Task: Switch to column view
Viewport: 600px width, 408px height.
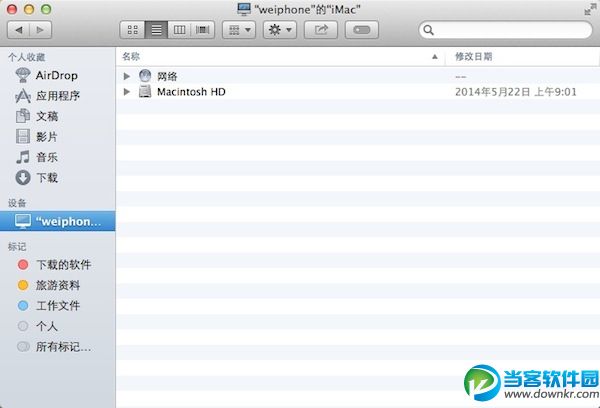Action: 179,30
